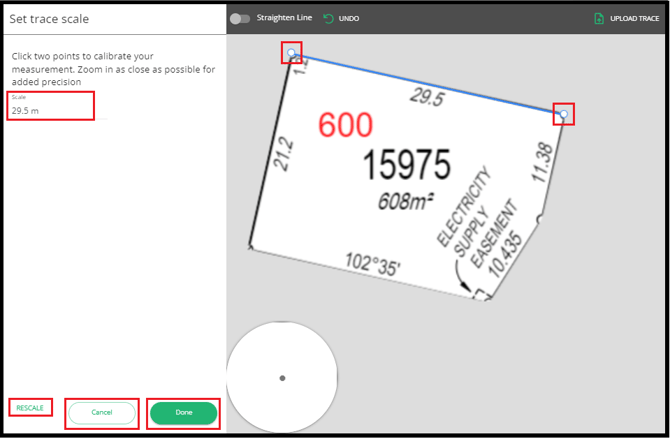The image size is (670, 439).
Task: Click the UNDO text label
Action: tap(349, 18)
